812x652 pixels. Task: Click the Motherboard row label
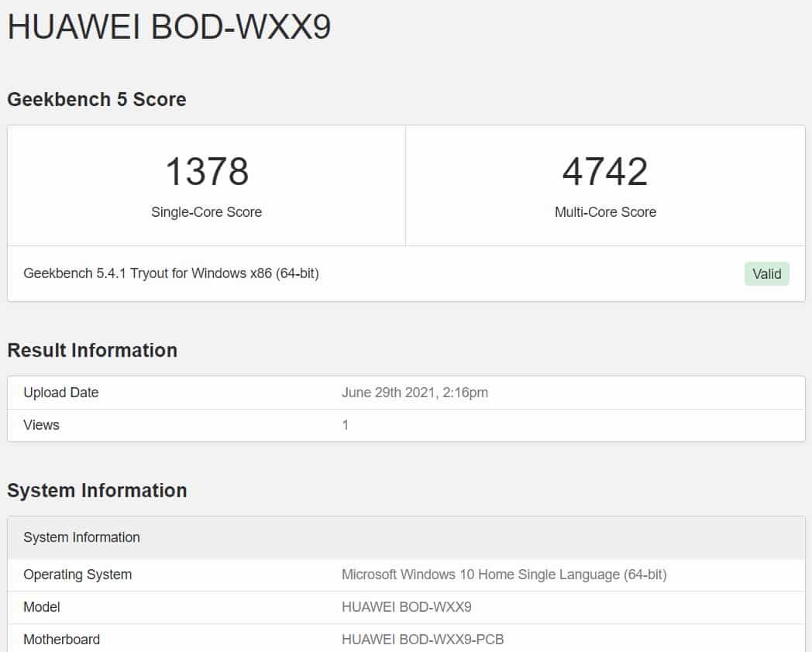(62, 640)
